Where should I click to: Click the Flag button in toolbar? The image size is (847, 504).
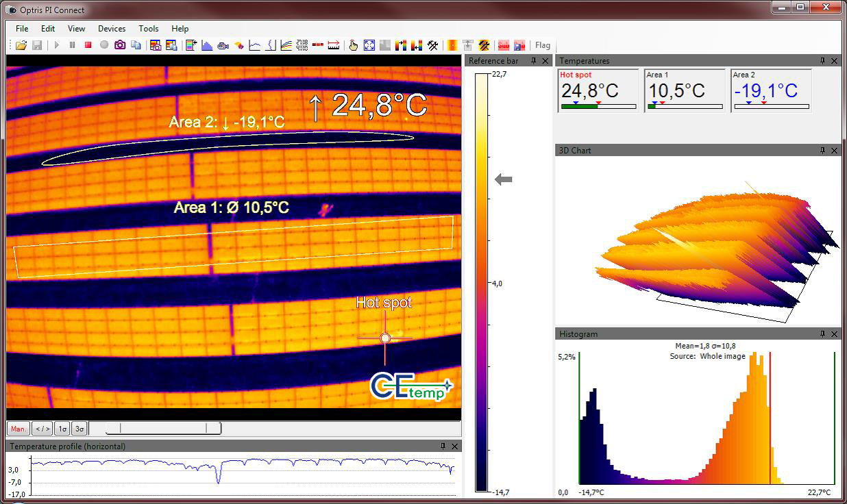click(543, 45)
